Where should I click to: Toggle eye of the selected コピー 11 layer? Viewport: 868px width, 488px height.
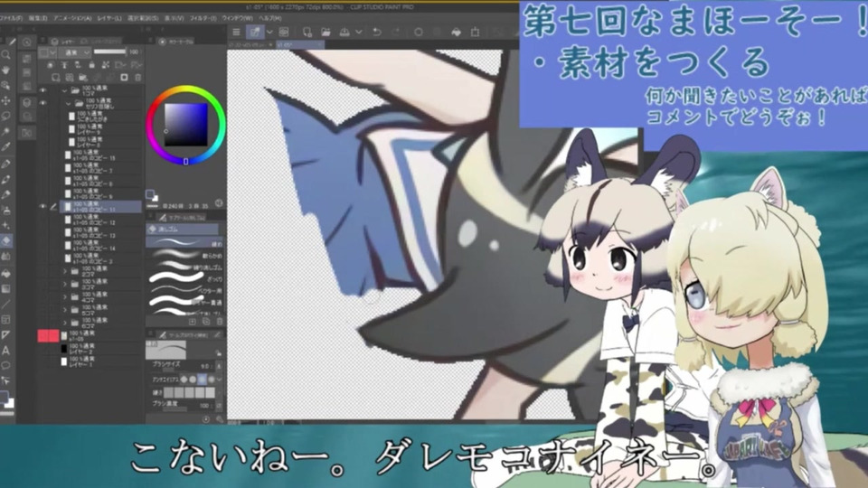pos(43,206)
